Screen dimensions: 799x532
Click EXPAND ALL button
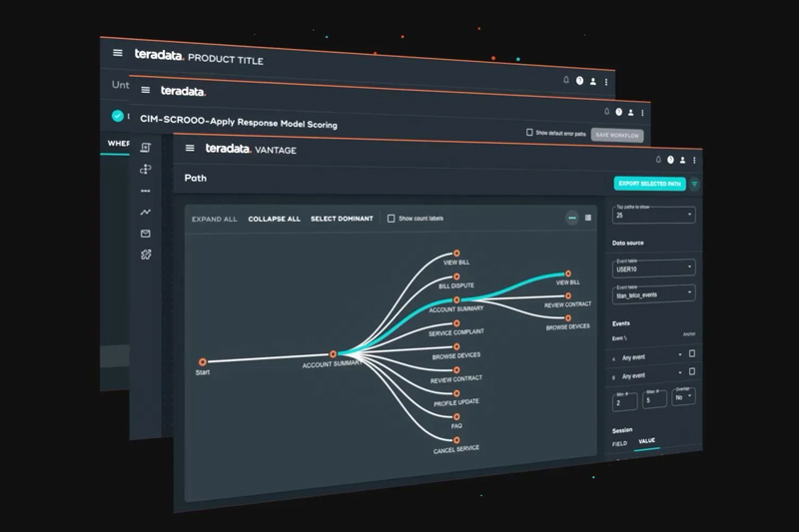(x=214, y=219)
